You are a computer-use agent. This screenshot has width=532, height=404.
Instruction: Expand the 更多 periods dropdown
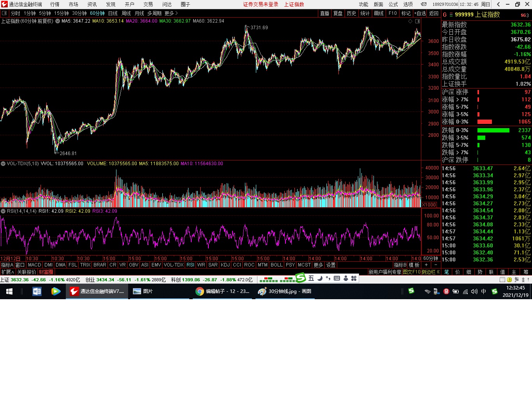point(171,13)
